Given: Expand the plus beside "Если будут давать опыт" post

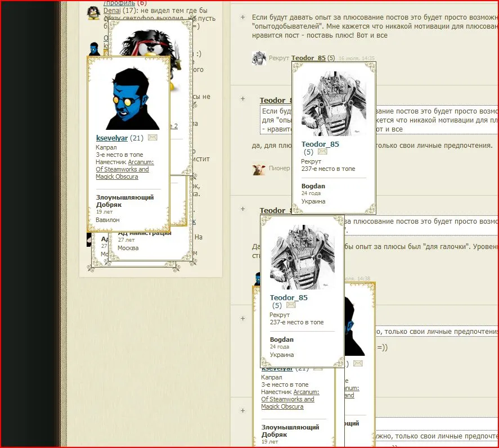Looking at the screenshot, I should pos(242,17).
